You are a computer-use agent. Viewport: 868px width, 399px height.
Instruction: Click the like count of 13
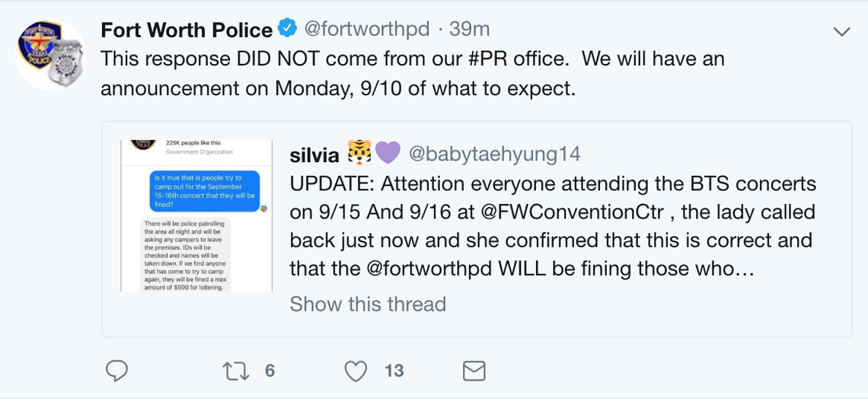pos(394,370)
